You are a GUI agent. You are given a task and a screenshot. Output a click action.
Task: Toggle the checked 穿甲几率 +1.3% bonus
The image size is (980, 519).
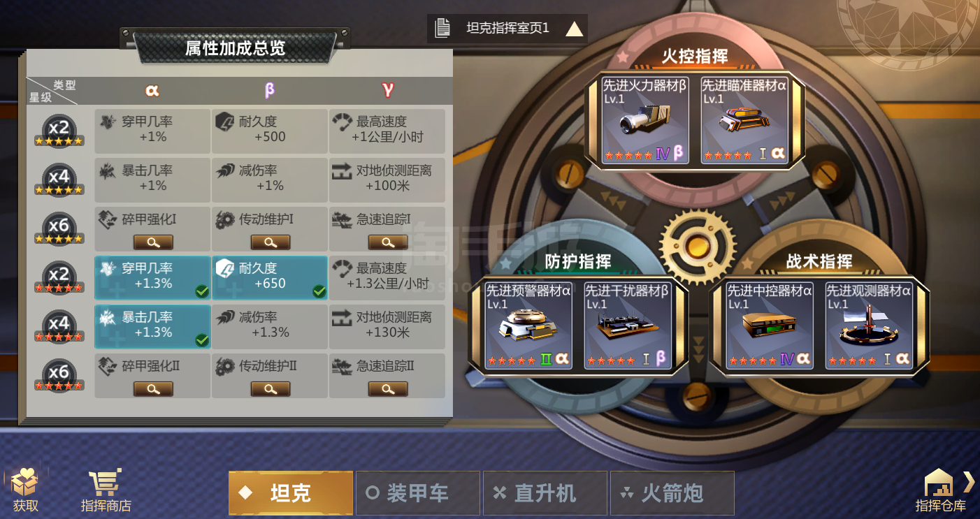point(152,277)
